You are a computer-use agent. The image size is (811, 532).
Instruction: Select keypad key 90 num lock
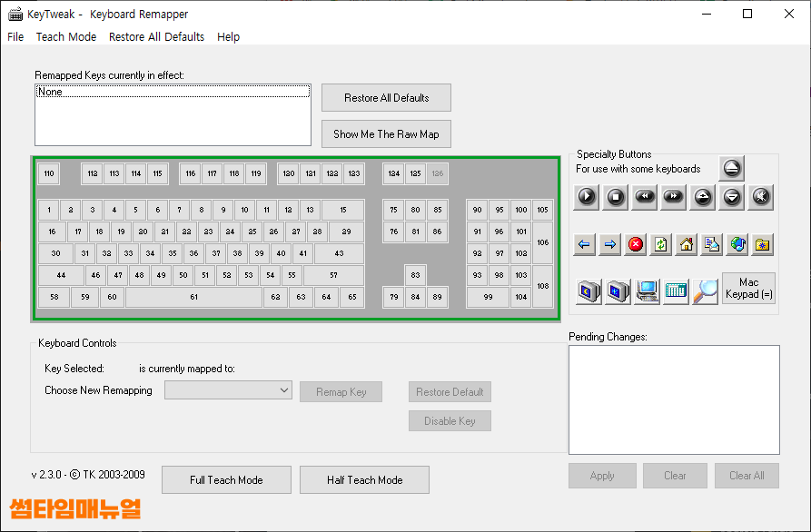[477, 210]
